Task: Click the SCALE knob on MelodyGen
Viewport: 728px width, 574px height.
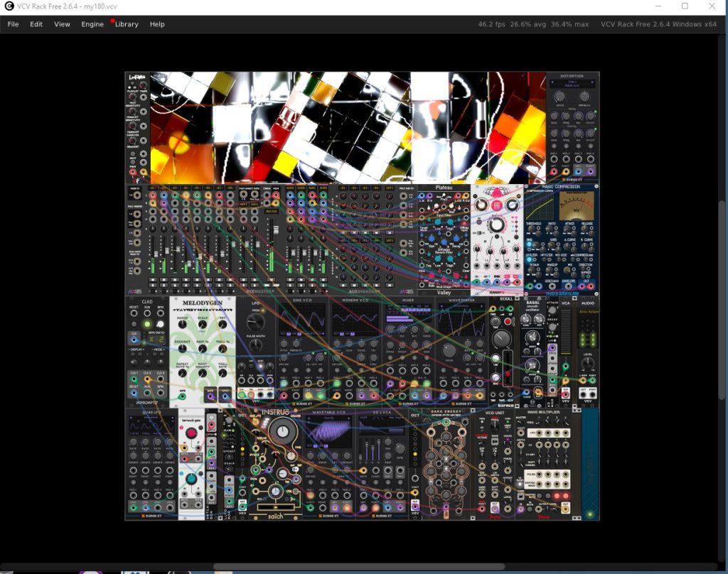Action: coord(203,325)
